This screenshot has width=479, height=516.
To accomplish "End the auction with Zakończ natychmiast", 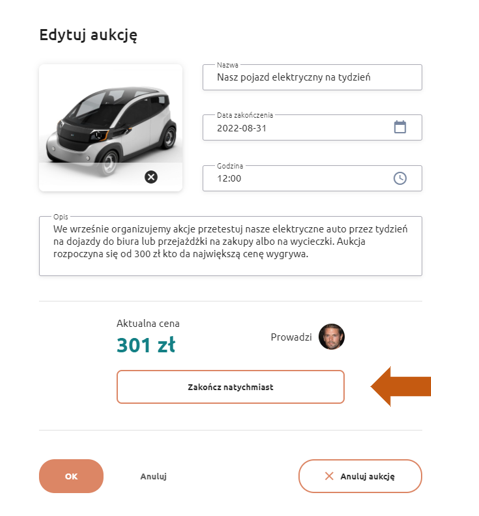I will (230, 387).
